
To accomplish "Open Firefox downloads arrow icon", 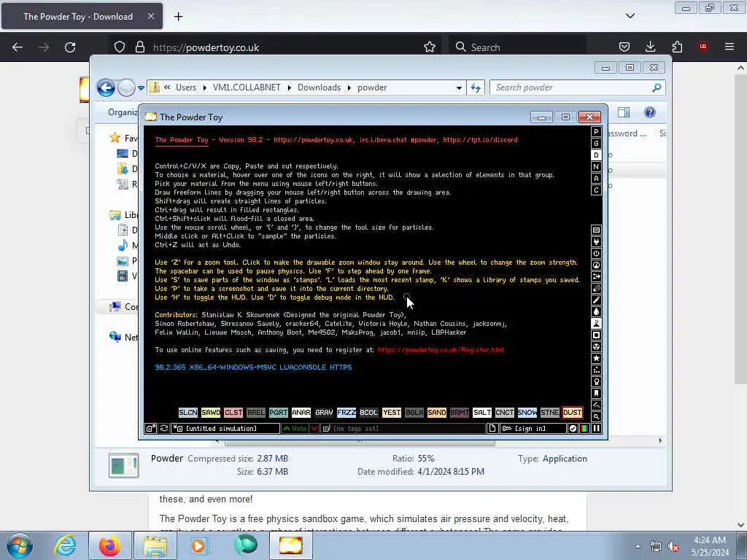I will (650, 47).
